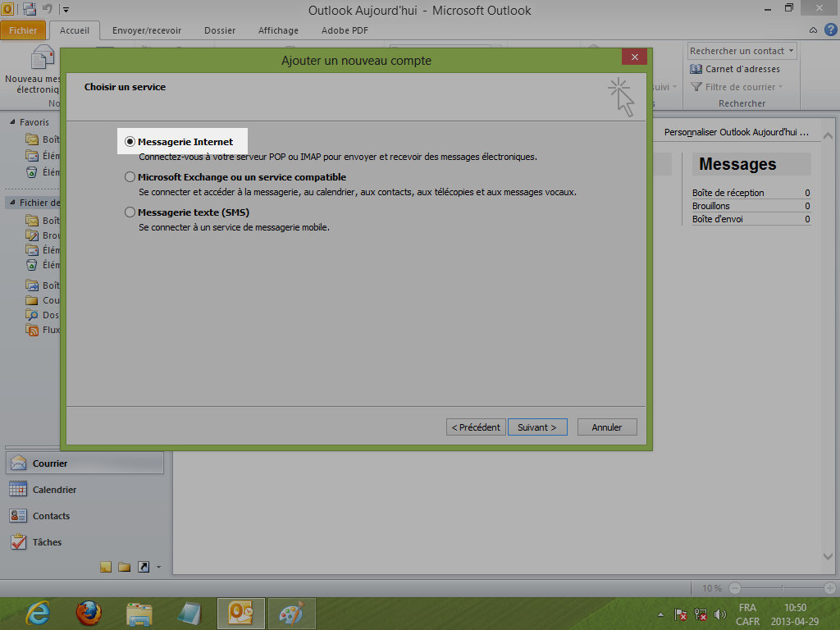Open the Calendrier module
The width and height of the screenshot is (840, 630).
84,490
